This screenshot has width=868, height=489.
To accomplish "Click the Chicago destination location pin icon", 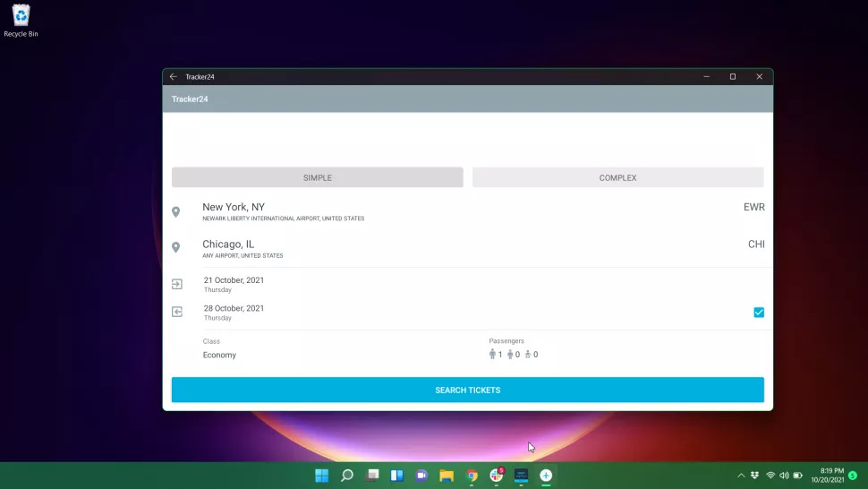I will (x=176, y=248).
